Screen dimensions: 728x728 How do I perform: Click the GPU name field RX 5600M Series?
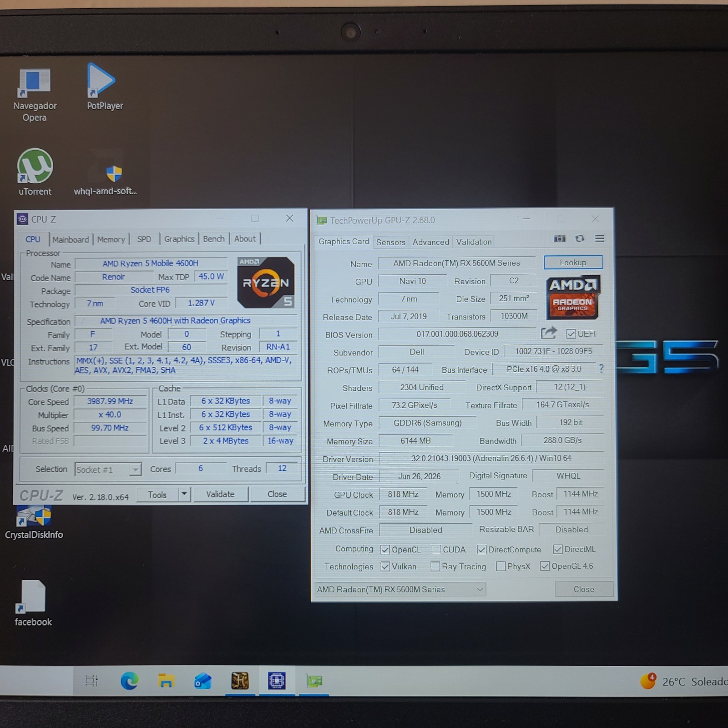[457, 263]
